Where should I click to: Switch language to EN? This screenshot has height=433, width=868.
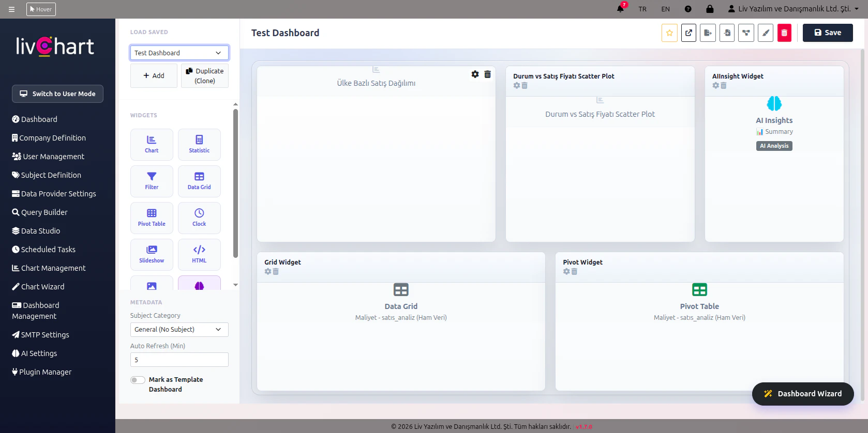(665, 9)
